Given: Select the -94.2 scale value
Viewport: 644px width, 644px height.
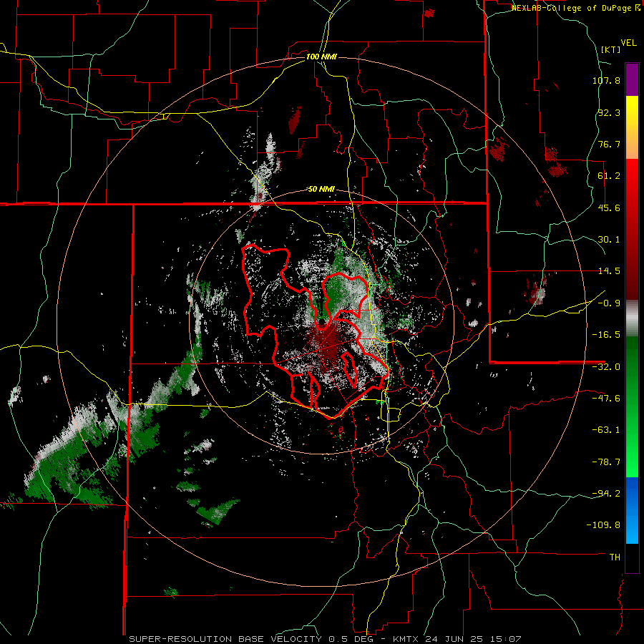Looking at the screenshot, I should (606, 494).
